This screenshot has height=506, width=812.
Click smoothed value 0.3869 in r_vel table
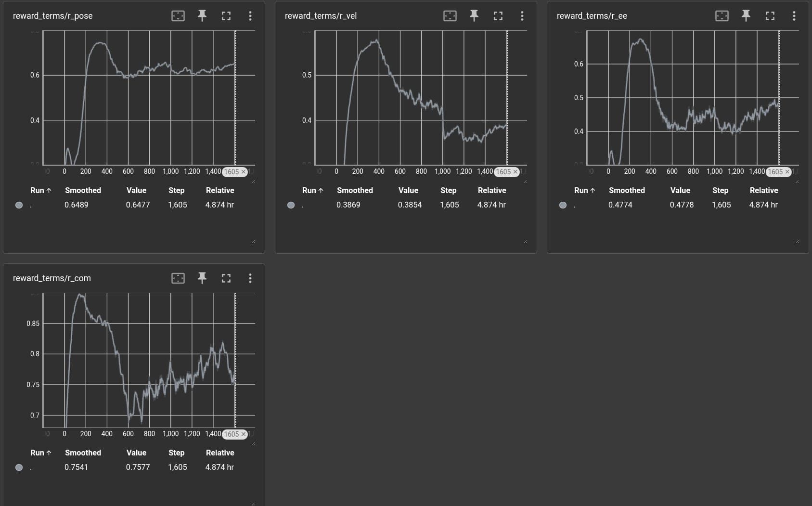click(348, 205)
